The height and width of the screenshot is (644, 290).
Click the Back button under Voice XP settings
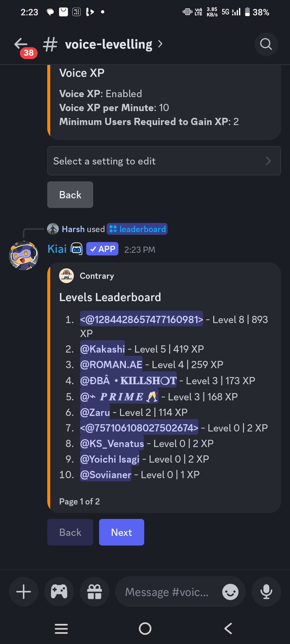[70, 195]
